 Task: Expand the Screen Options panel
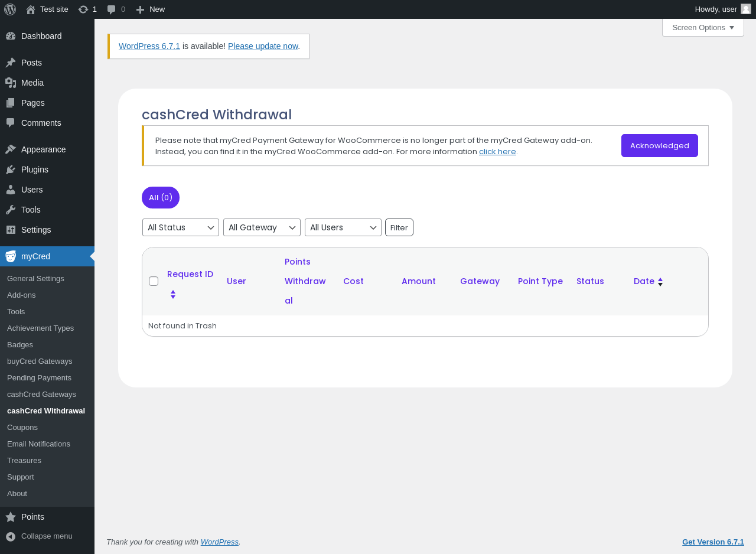coord(703,27)
